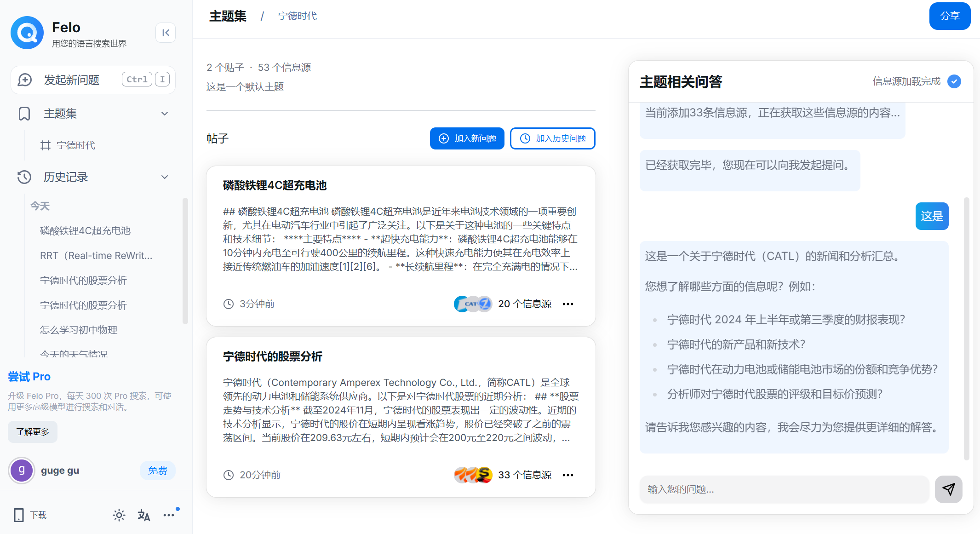Screen dimensions: 980x534
Task: Open the 宁德时代 topic in the sidebar
Action: 75,145
